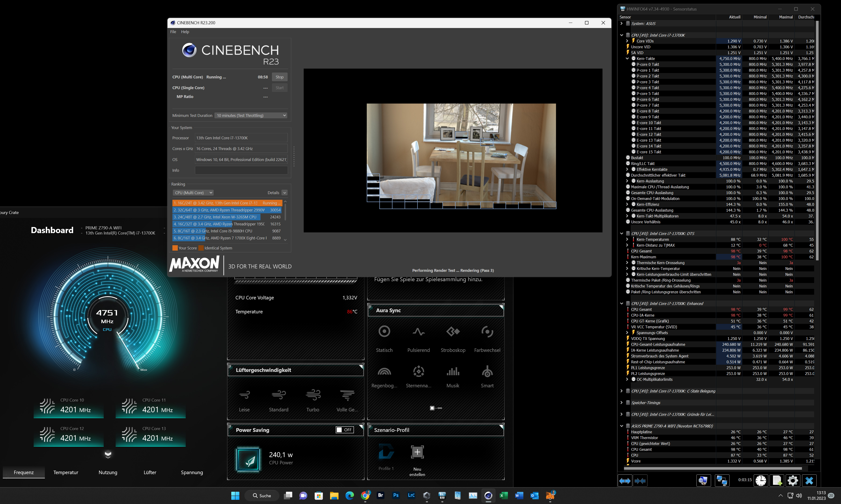Collapse Kern-Takte sensor group

point(627,58)
